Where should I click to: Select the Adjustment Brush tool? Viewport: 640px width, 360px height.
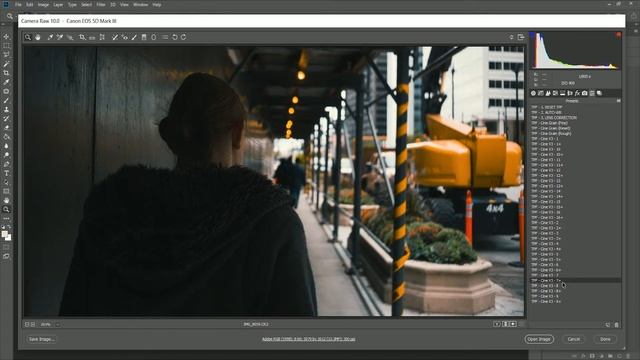134,37
